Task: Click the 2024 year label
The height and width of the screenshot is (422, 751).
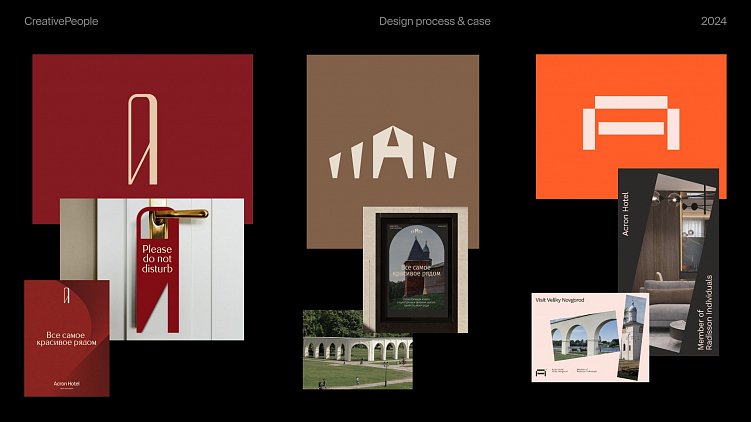Action: point(714,21)
